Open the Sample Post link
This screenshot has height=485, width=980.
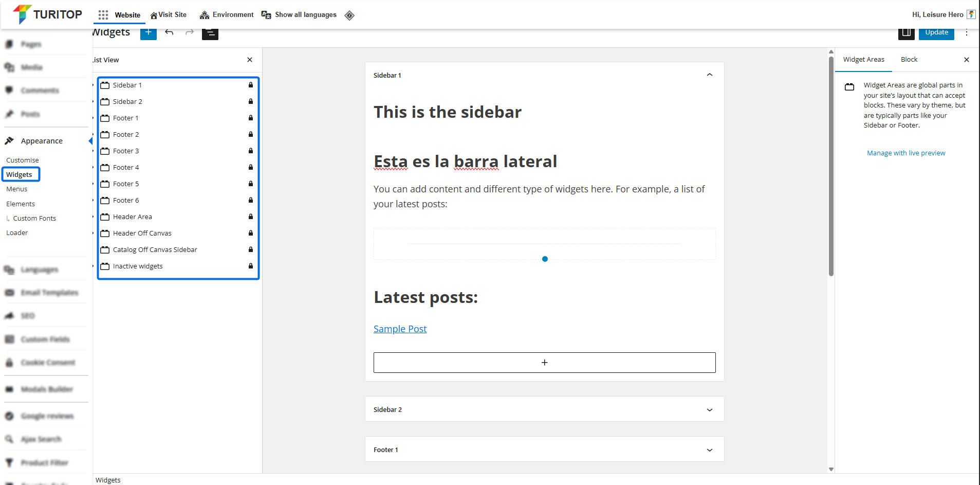[400, 329]
